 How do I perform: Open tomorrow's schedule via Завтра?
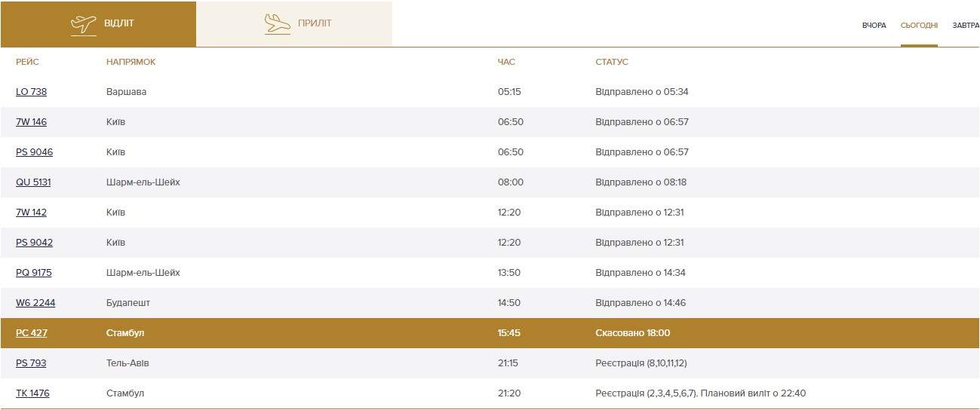coord(965,26)
